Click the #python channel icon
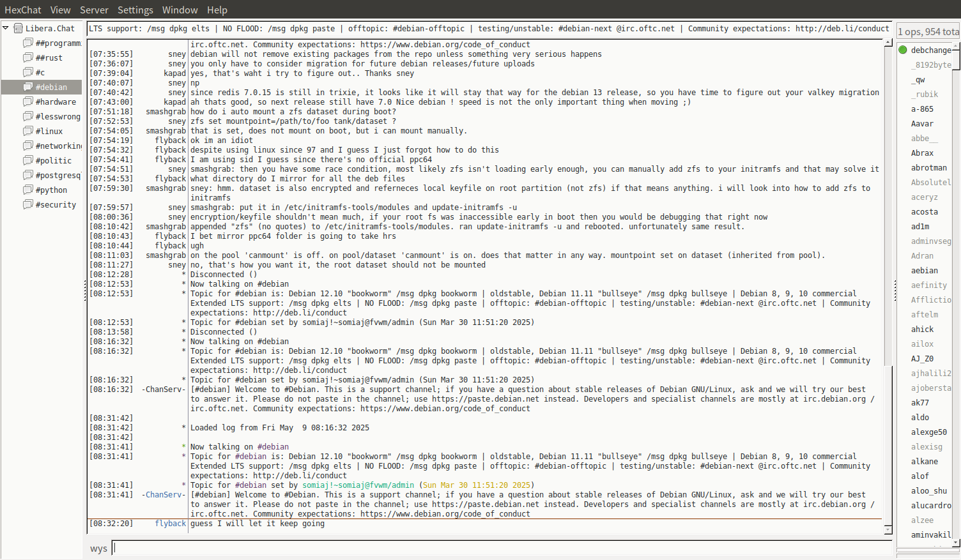 tap(28, 190)
